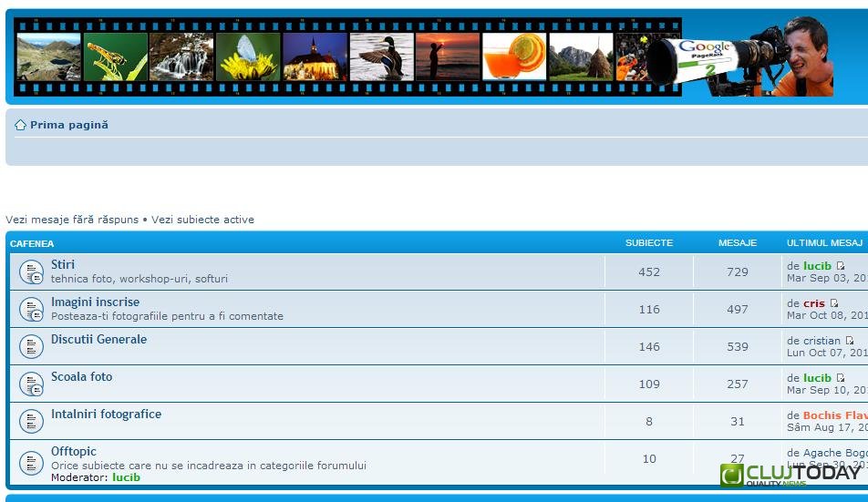Viewport: 868px width, 502px height.
Task: Click the Intalniri fotografice forum icon
Action: tap(32, 421)
